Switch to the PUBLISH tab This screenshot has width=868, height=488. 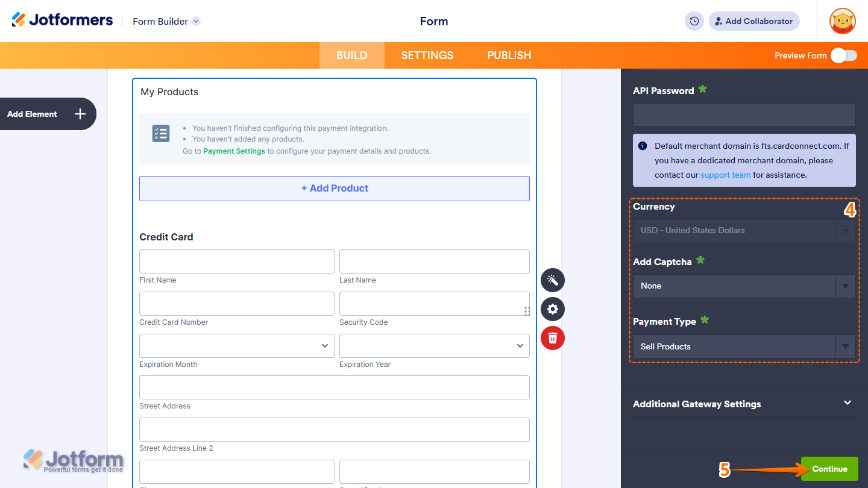pyautogui.click(x=509, y=55)
